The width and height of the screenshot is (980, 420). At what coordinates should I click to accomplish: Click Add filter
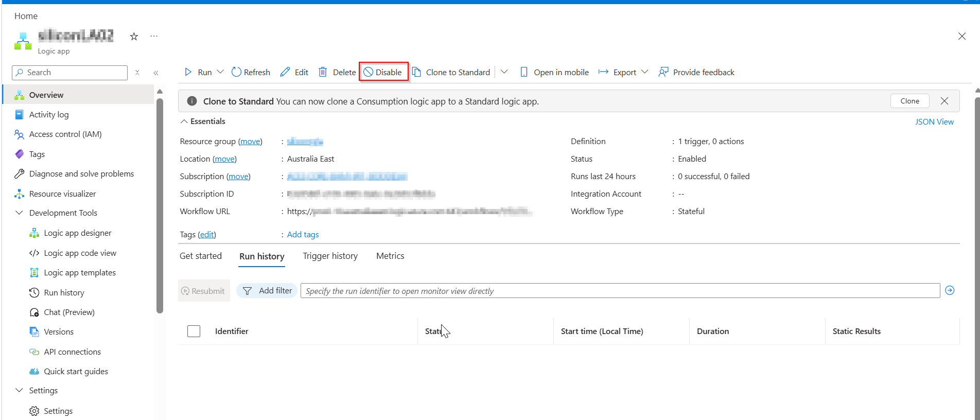[267, 291]
